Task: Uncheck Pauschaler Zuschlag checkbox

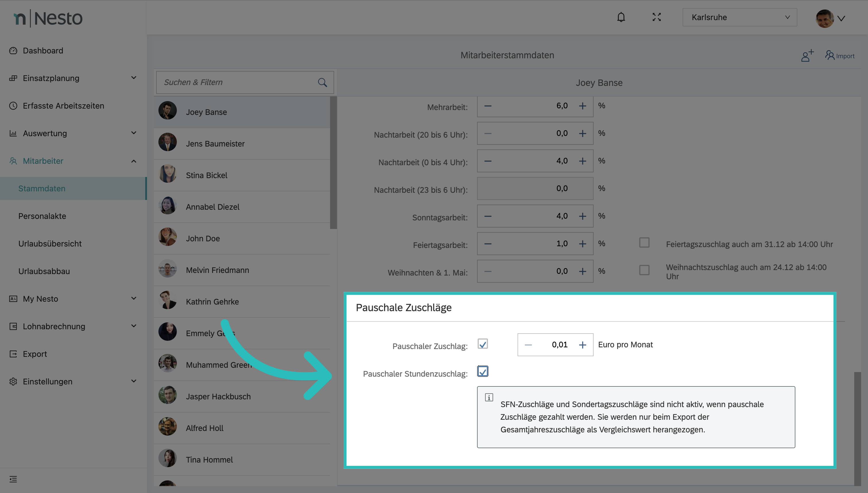Action: coord(483,344)
